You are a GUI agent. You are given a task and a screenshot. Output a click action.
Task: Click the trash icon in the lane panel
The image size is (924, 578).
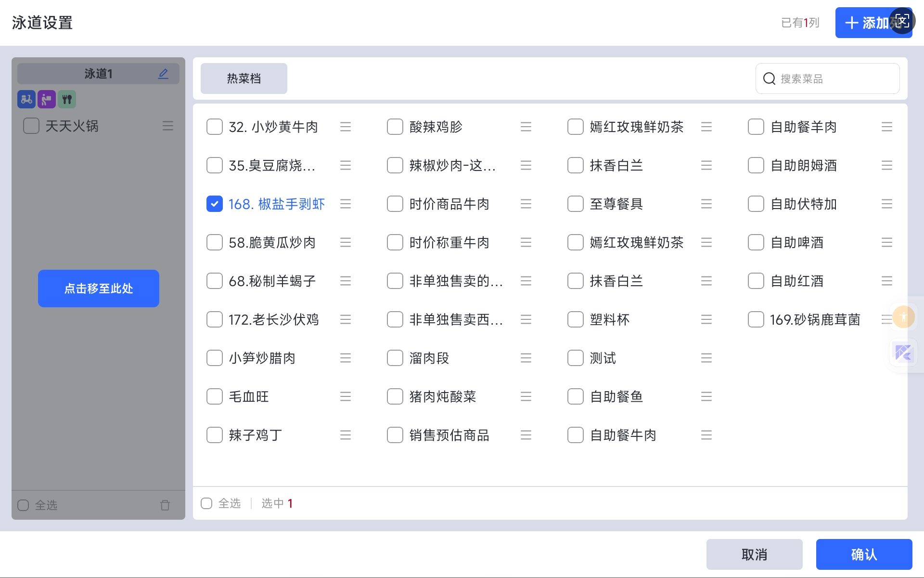click(165, 505)
